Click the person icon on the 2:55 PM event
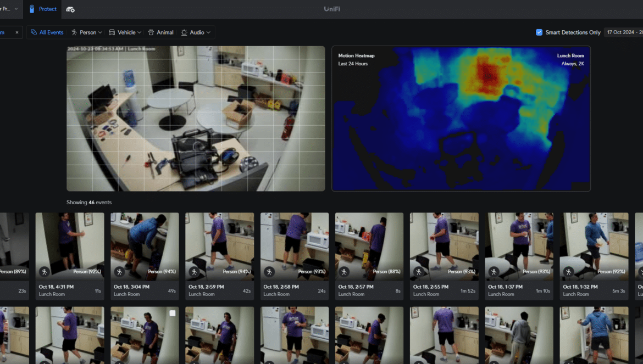This screenshot has width=643, height=364. pyautogui.click(x=419, y=271)
